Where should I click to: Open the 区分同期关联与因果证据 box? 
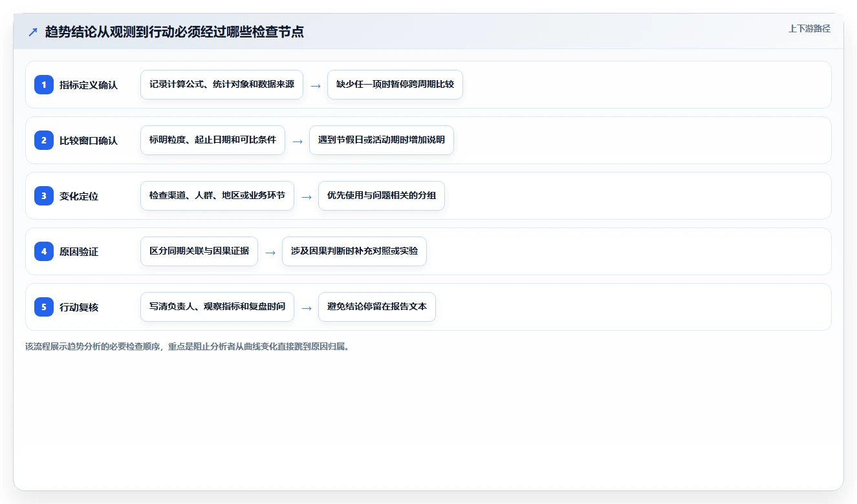coord(199,251)
